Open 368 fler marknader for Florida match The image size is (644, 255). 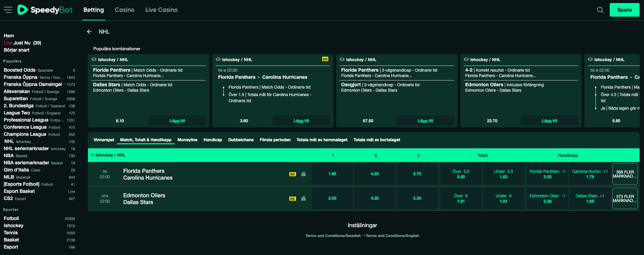click(x=625, y=174)
